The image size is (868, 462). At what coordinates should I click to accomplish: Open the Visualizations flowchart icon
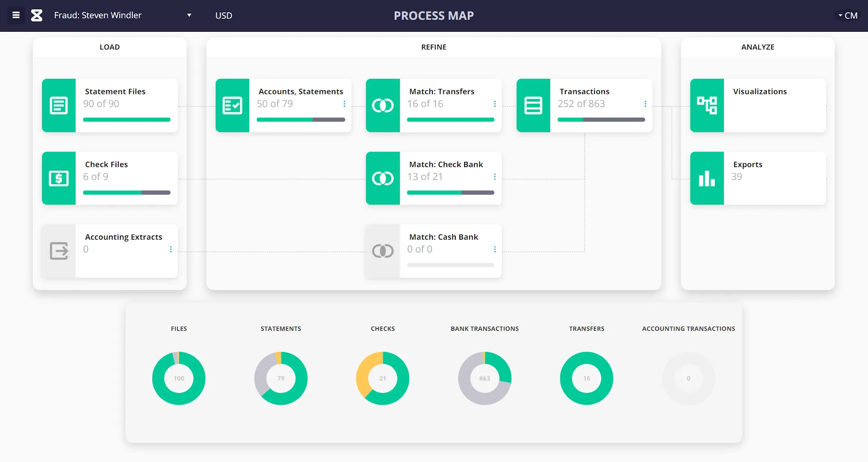707,105
